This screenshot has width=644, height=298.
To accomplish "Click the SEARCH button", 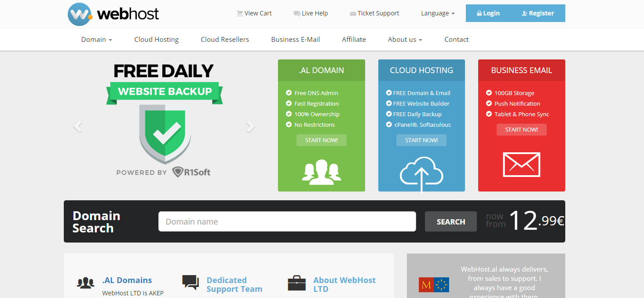I will 451,221.
